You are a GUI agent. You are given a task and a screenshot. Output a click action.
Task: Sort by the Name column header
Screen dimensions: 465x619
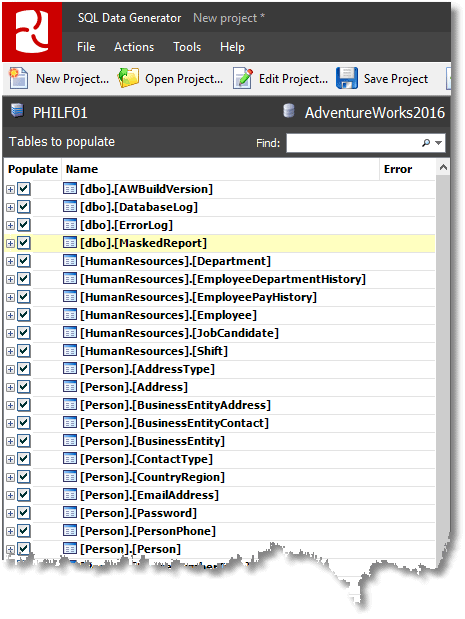[220, 169]
